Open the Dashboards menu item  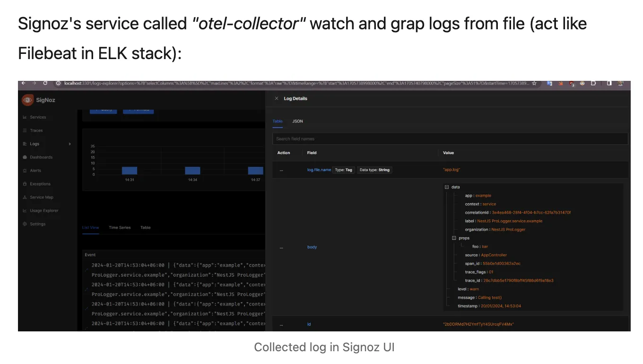pos(41,157)
